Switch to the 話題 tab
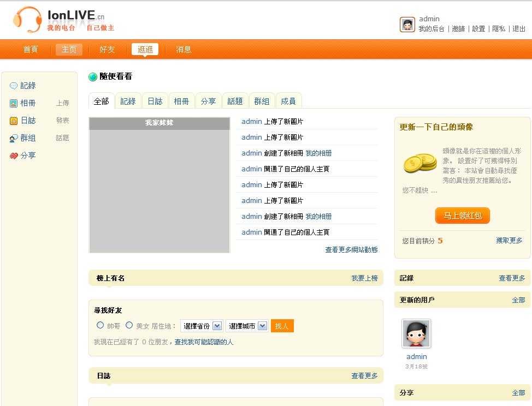Image resolution: width=532 pixels, height=406 pixels. [x=235, y=101]
